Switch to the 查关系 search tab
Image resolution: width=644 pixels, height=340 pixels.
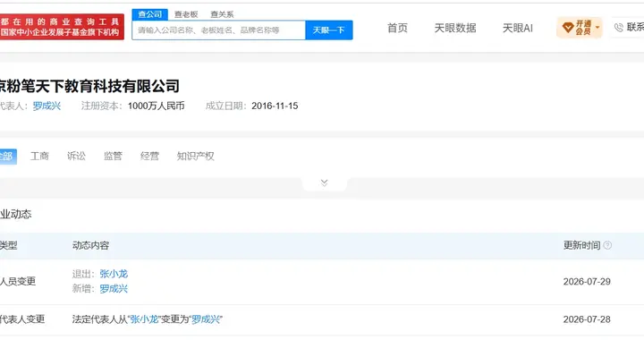point(222,14)
